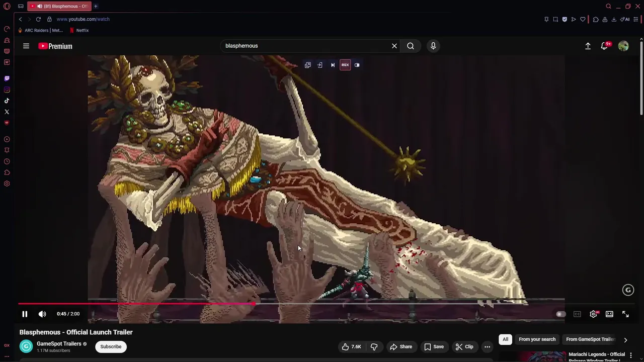
Task: Open the downloads icon in browser toolbar
Action: 614,19
